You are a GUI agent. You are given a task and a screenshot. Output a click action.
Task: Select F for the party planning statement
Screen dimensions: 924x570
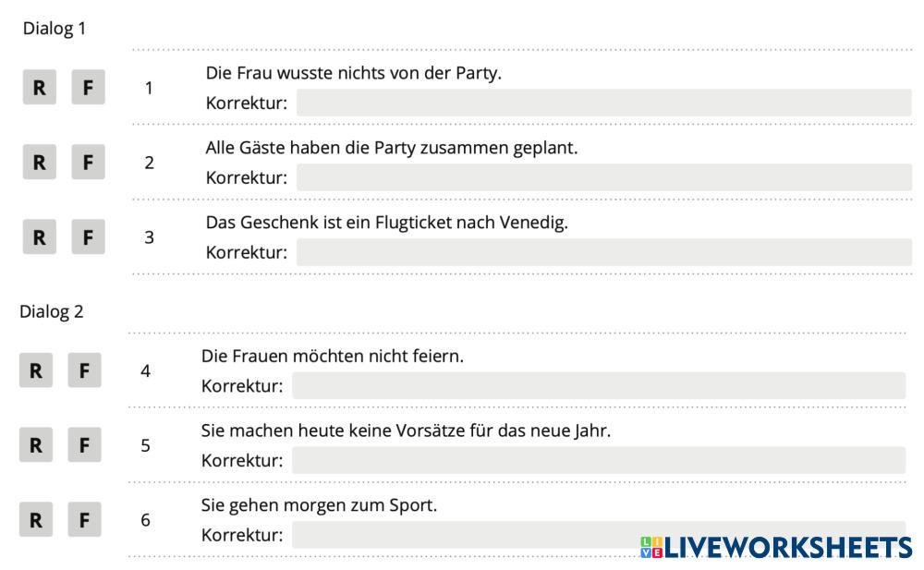coord(88,163)
